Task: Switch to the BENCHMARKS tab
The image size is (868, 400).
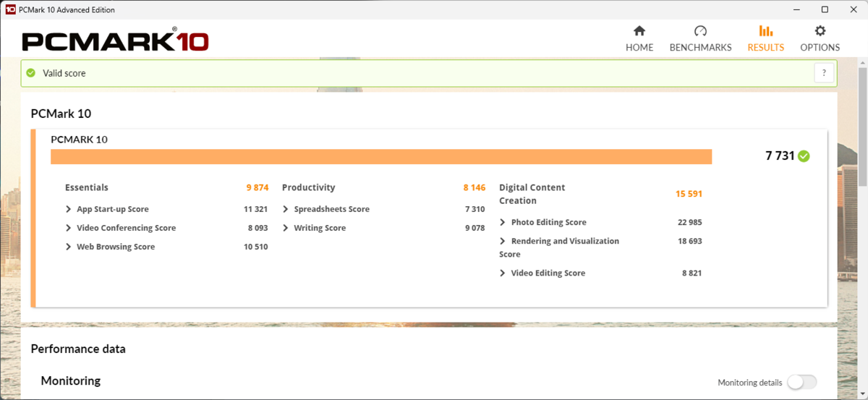Action: pos(700,47)
